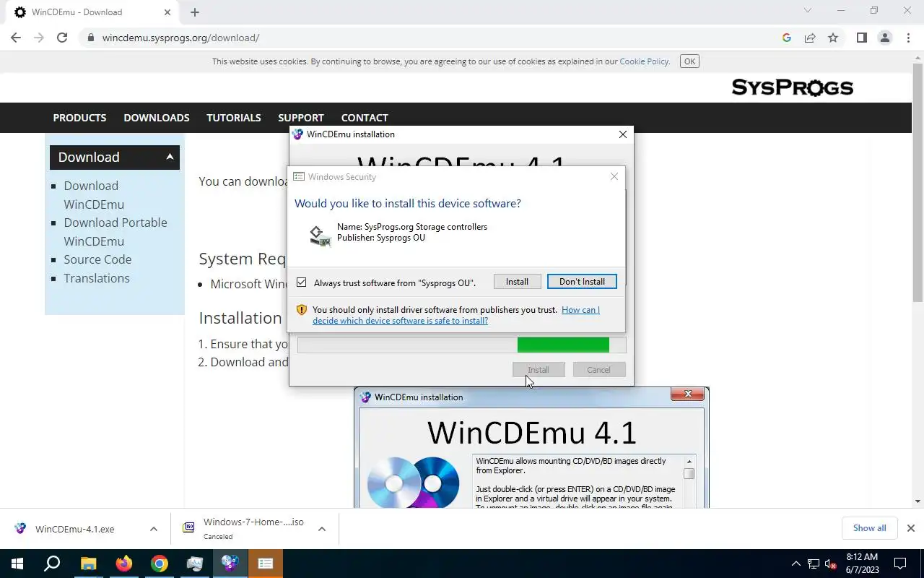
Task: Click the disabled Install button in installer
Action: pos(539,370)
